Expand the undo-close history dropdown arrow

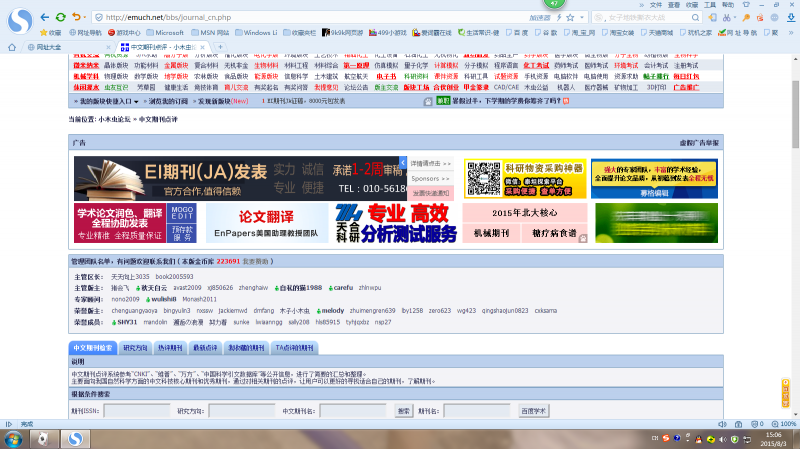click(x=84, y=17)
